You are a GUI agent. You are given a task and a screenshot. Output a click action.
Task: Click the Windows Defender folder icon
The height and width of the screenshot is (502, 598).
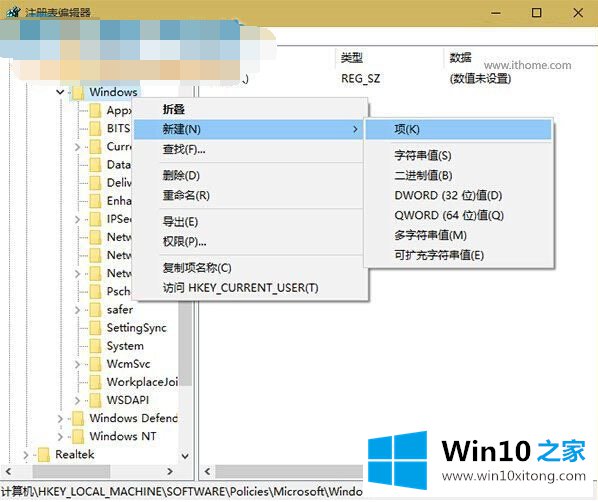(78, 418)
